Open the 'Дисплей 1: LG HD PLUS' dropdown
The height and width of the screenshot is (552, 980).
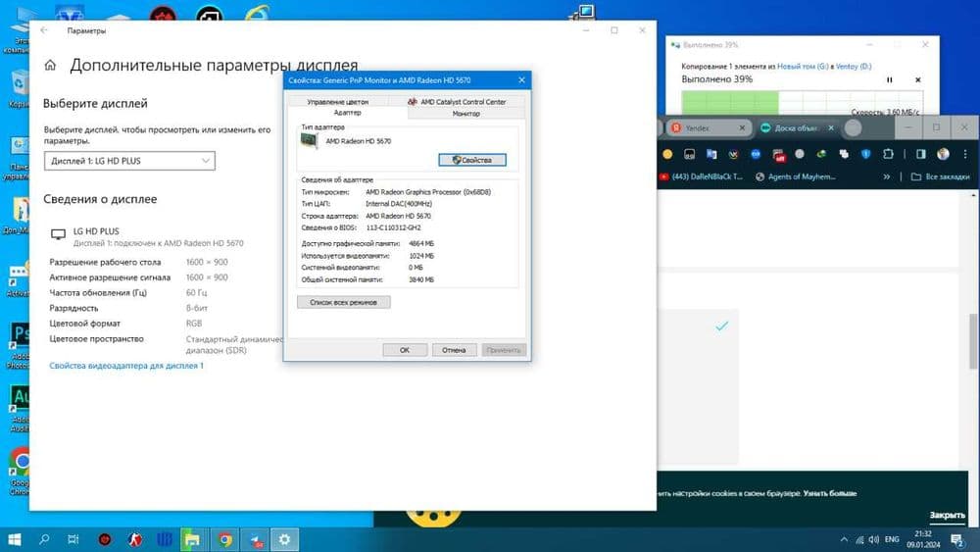tap(129, 161)
